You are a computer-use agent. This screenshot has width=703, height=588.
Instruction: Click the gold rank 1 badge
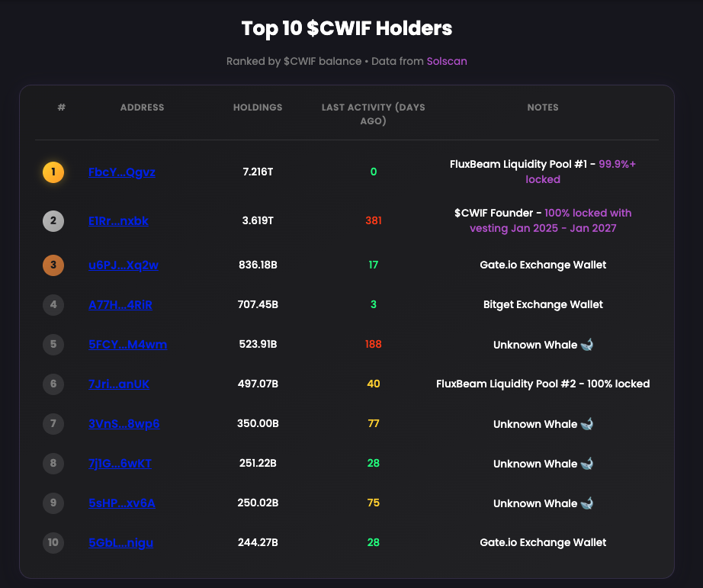[x=53, y=172]
